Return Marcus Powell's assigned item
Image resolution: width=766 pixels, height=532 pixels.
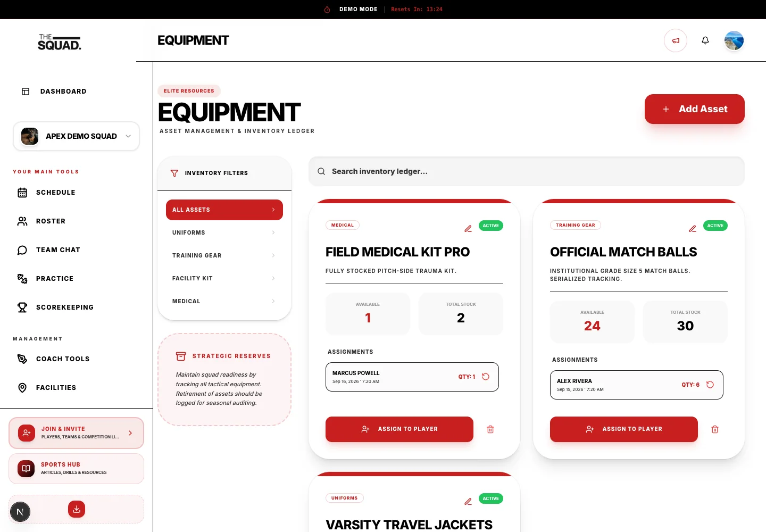pos(486,377)
